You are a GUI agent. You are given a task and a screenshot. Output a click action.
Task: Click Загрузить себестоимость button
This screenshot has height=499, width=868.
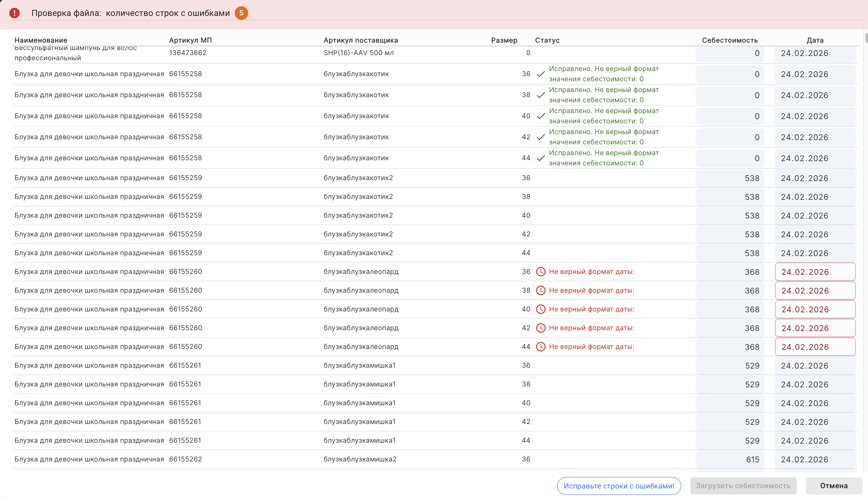(743, 486)
